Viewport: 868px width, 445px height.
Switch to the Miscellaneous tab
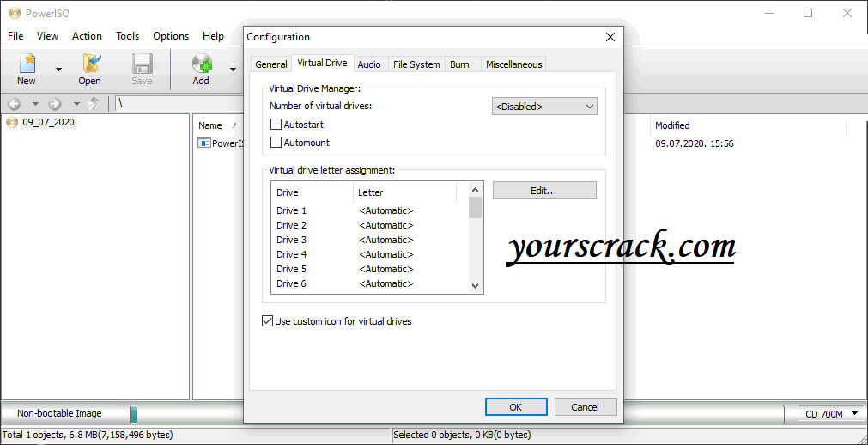(x=513, y=64)
